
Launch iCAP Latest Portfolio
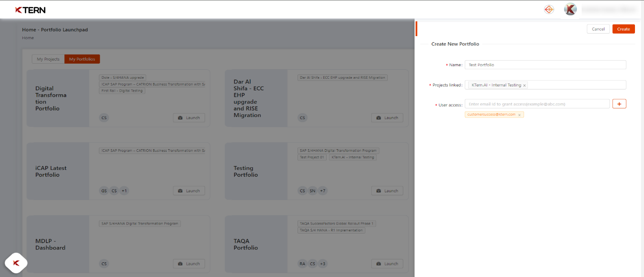tap(189, 191)
